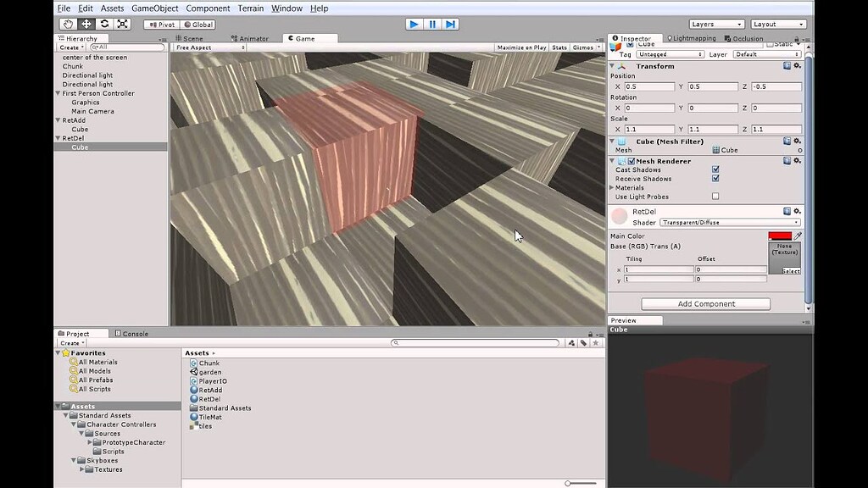
Task: Switch to the Scene tab
Action: 190,37
